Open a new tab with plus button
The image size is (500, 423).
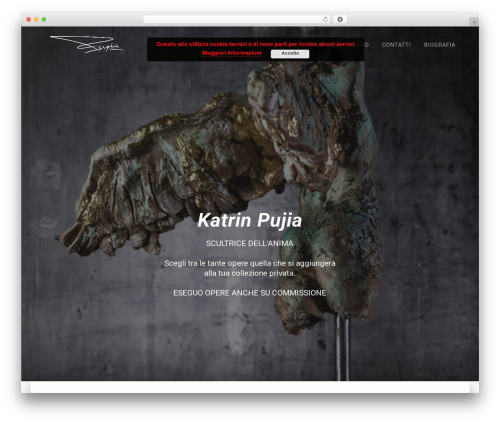coord(474,22)
